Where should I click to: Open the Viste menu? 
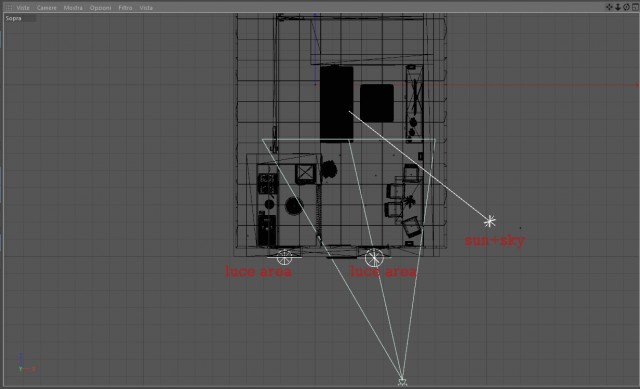point(23,8)
